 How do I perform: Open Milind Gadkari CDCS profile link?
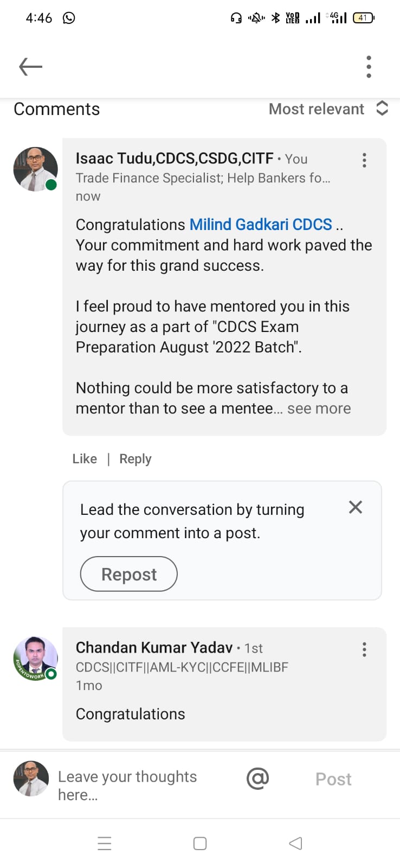pos(261,225)
